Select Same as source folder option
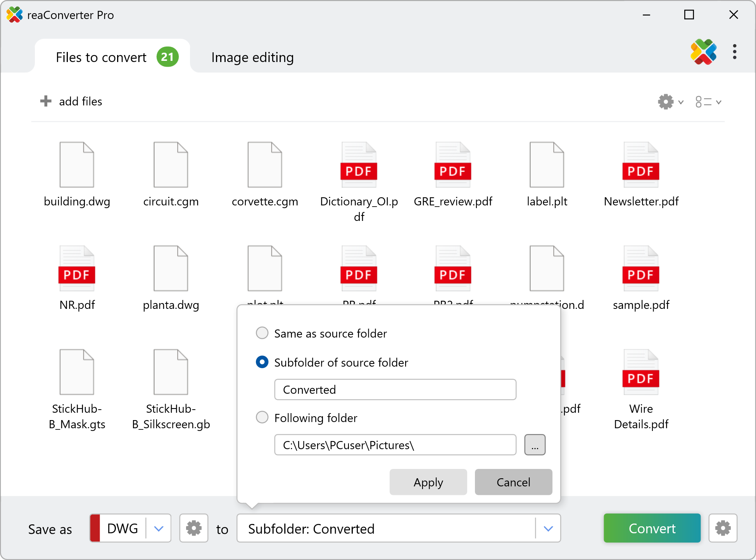 [262, 333]
